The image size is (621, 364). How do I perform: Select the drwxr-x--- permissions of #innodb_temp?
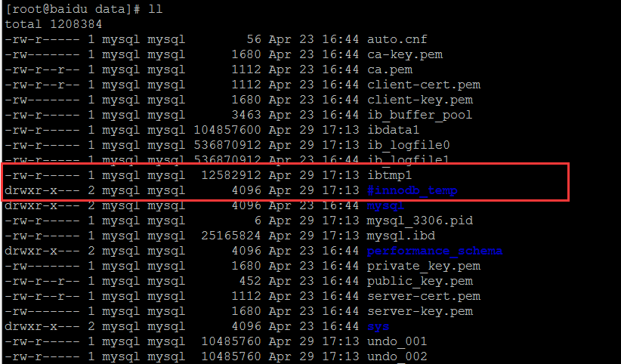point(42,190)
